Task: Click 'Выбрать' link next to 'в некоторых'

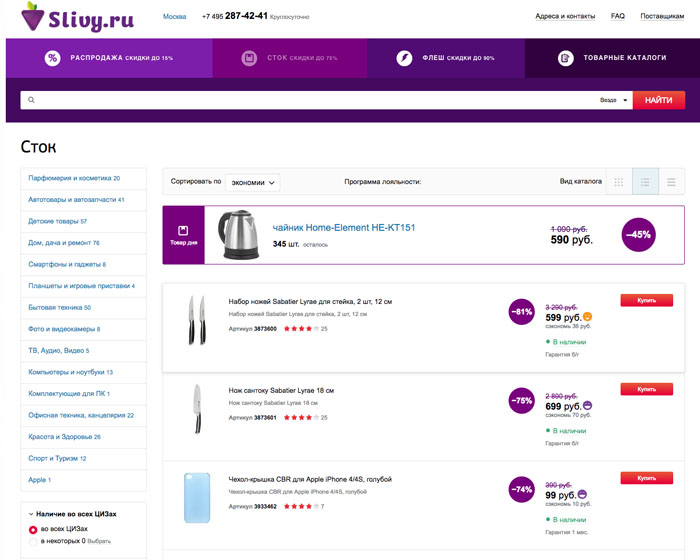Action: point(99,541)
